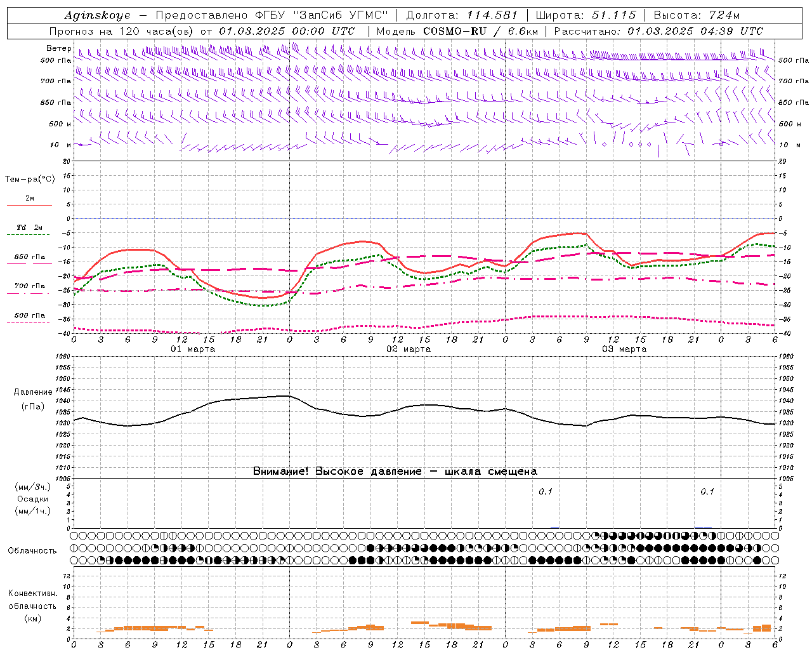Select the (мм/1ч.) precipitation unit label
This screenshot has height=650, width=812.
point(33,511)
